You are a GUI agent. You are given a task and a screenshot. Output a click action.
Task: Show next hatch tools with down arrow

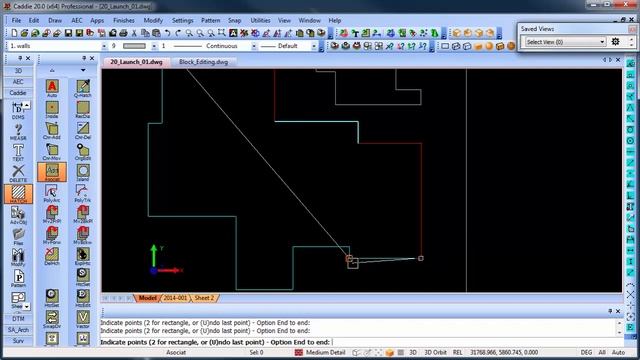pos(83,71)
